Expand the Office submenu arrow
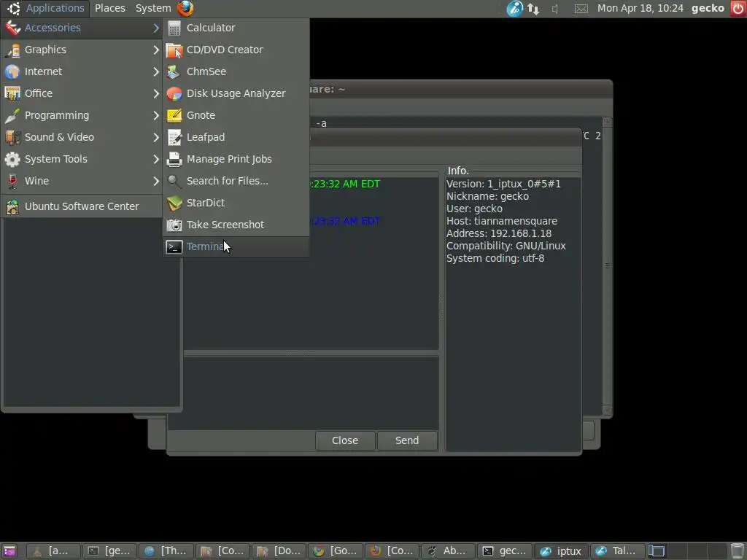Image resolution: width=747 pixels, height=560 pixels. (x=156, y=94)
